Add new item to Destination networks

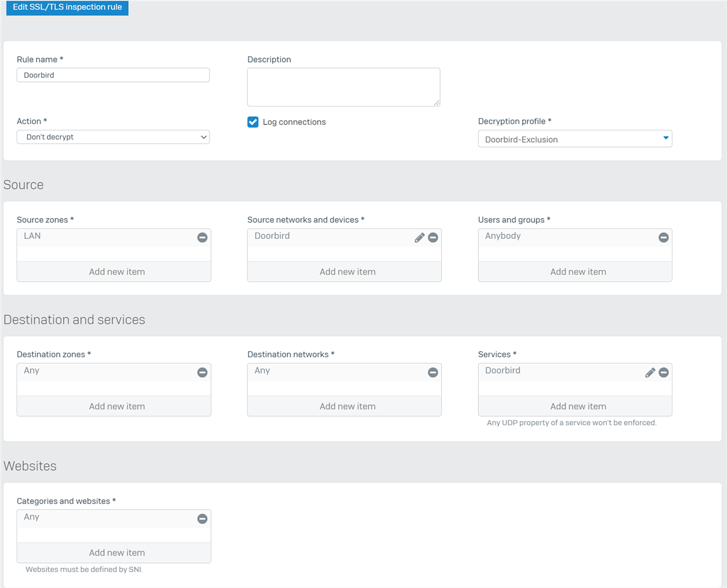pos(344,406)
